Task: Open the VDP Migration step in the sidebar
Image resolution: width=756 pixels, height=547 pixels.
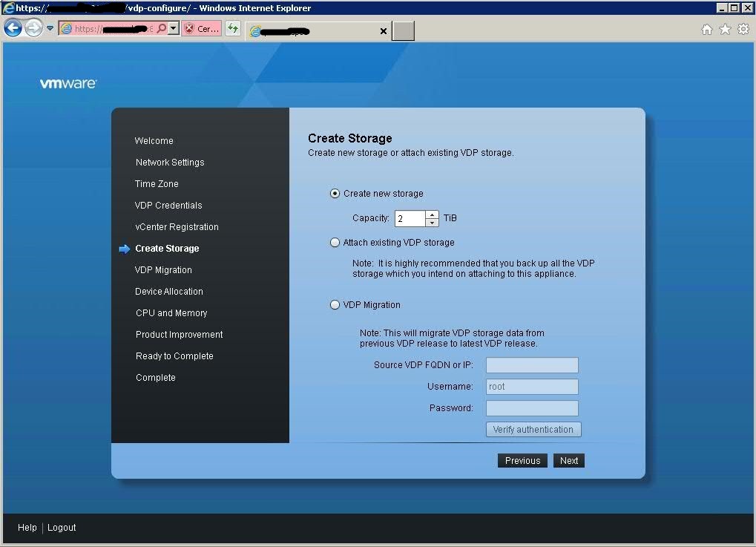Action: click(163, 270)
